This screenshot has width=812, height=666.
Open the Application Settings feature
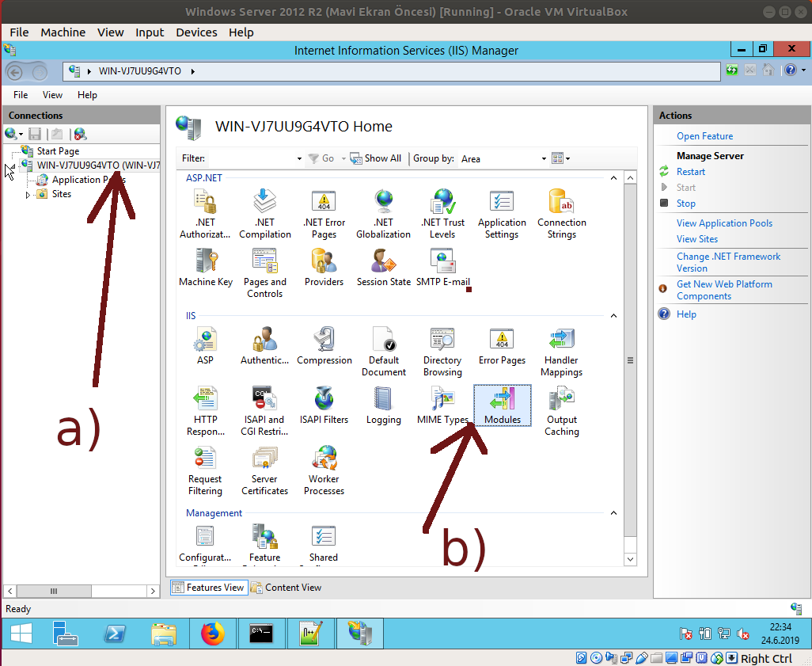point(502,214)
